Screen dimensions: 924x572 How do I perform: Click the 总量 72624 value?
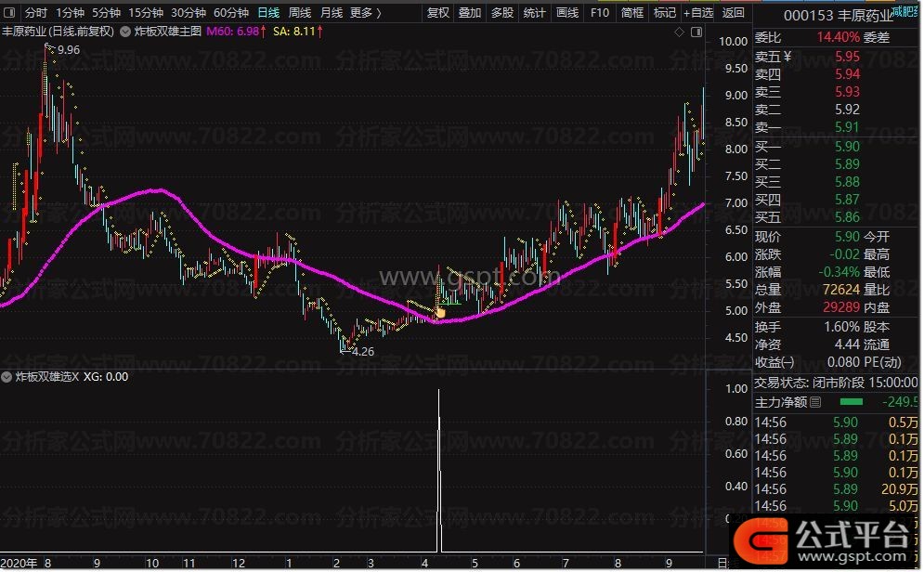click(x=841, y=290)
